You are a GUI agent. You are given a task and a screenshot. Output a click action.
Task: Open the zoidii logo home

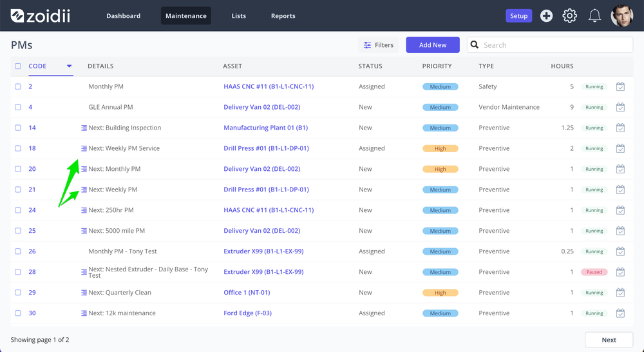40,15
